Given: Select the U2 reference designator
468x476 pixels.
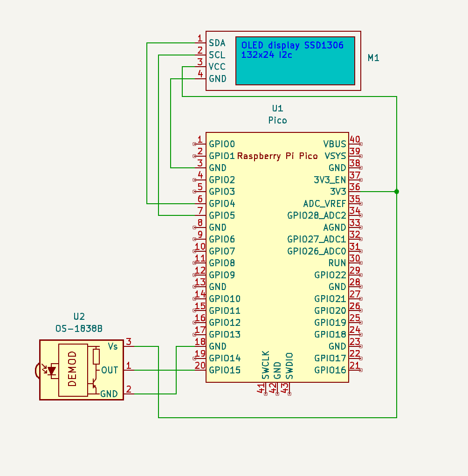Looking at the screenshot, I should pos(79,317).
